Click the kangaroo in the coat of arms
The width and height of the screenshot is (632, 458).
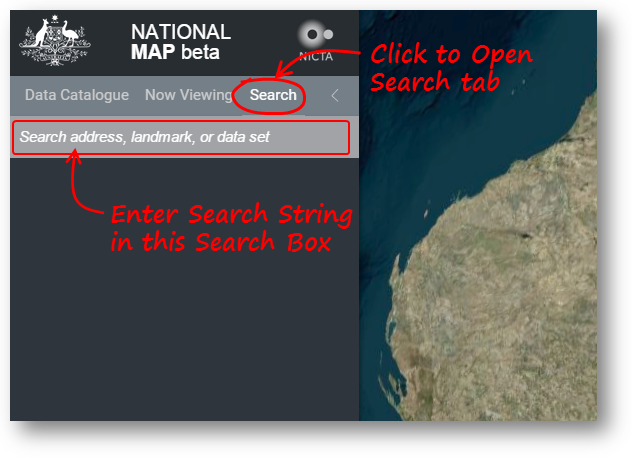tap(41, 33)
